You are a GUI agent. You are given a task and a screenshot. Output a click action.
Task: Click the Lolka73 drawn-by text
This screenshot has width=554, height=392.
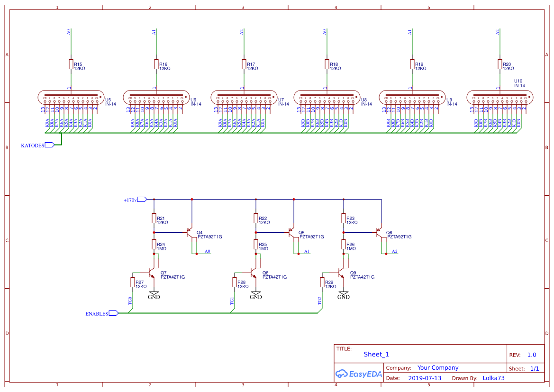coord(493,378)
